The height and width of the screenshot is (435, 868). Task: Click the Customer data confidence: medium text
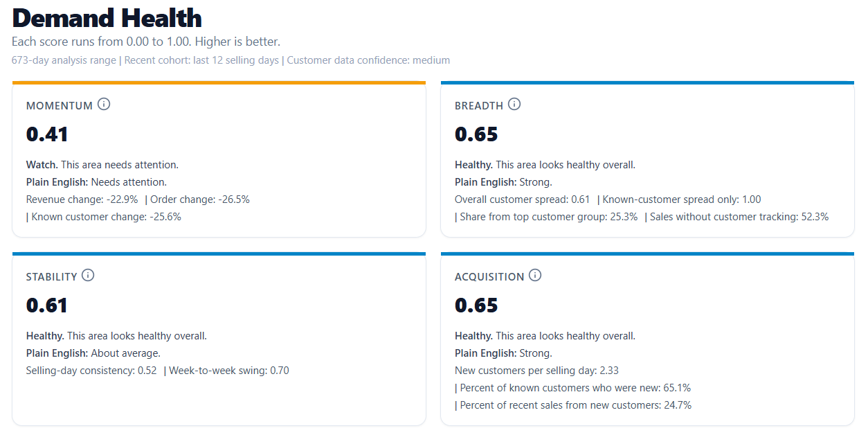click(368, 60)
